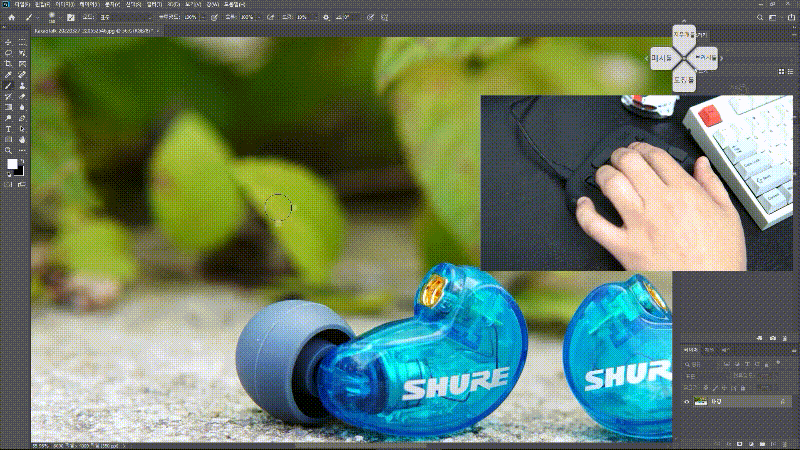Select the Crop tool
800x450 pixels.
point(8,64)
